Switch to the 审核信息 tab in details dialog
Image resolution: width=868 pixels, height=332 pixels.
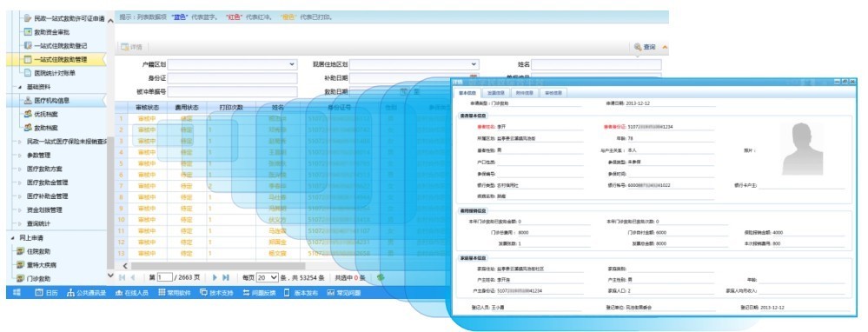click(x=553, y=93)
